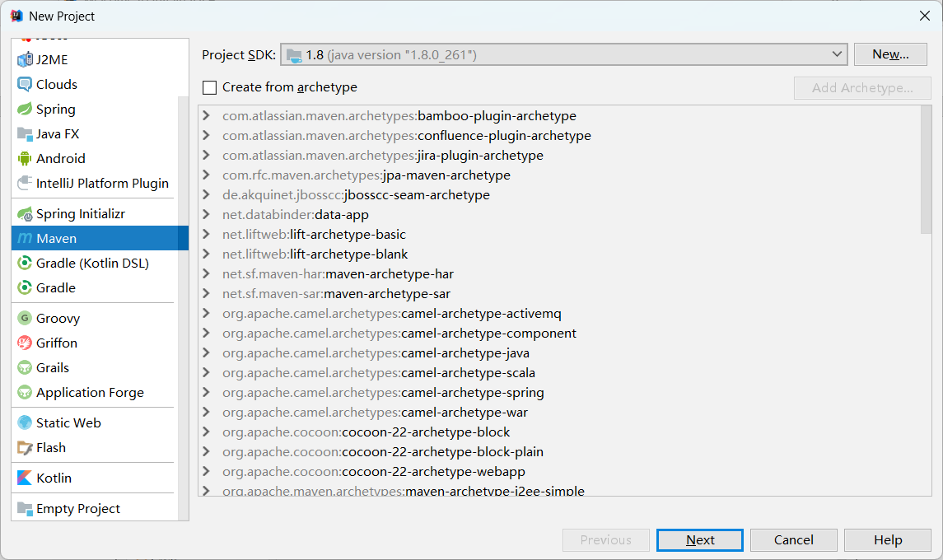Click project types list scrollbar
943x560 pixels.
click(x=184, y=308)
